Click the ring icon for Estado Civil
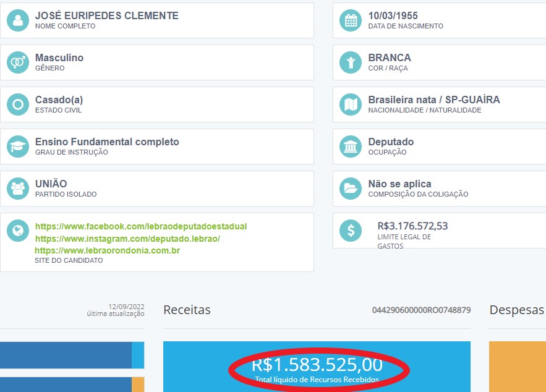546x392 pixels. click(x=18, y=104)
